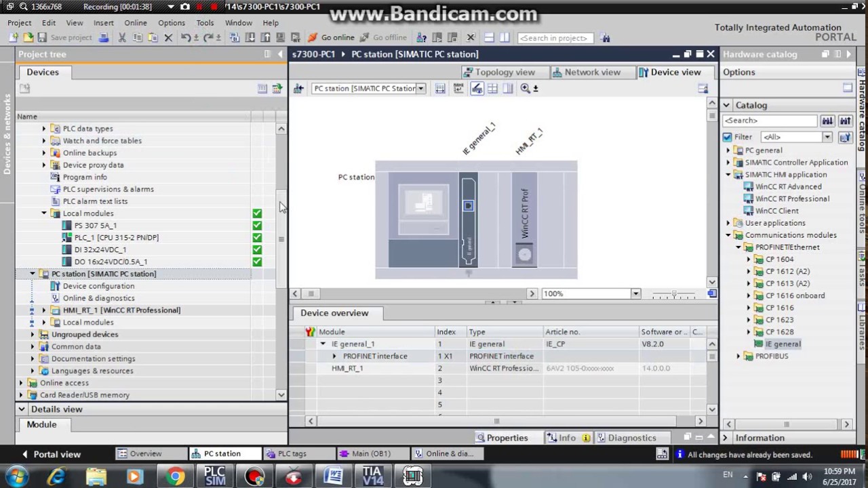Click TIA V14 taskbar icon
Screen dimensions: 868x488
click(372, 476)
